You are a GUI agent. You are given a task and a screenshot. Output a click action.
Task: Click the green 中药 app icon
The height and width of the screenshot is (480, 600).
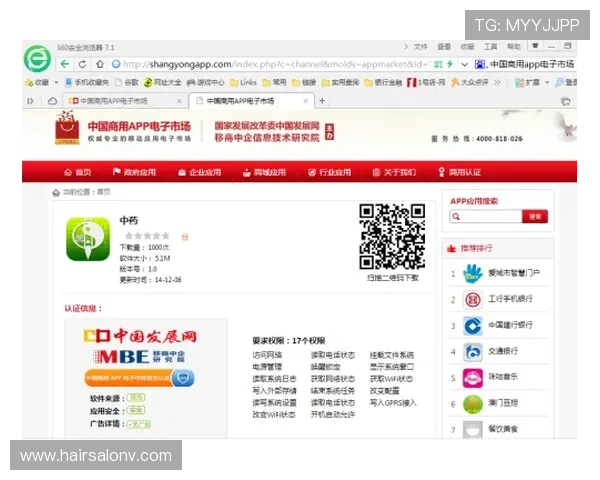tap(88, 239)
